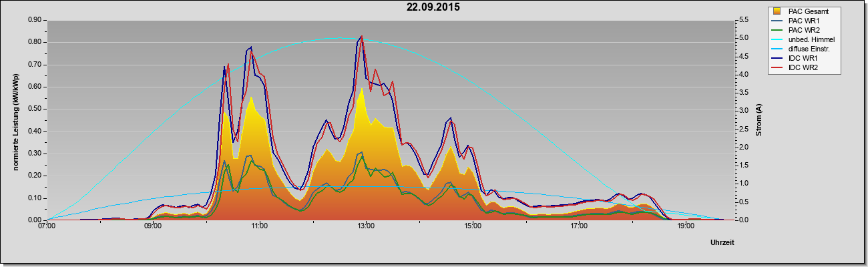Click the 0.90 left axis value
Screen dimensions: 868x267
pyautogui.click(x=35, y=20)
